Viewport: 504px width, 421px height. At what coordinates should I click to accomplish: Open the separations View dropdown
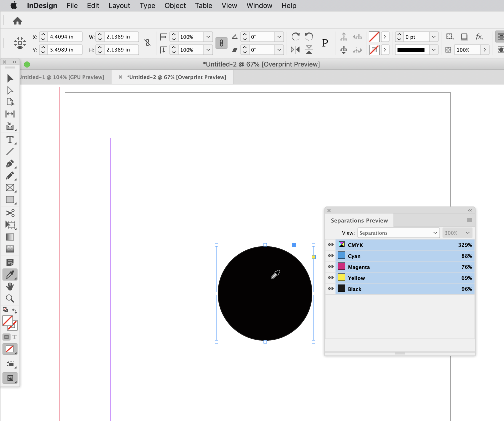click(398, 233)
